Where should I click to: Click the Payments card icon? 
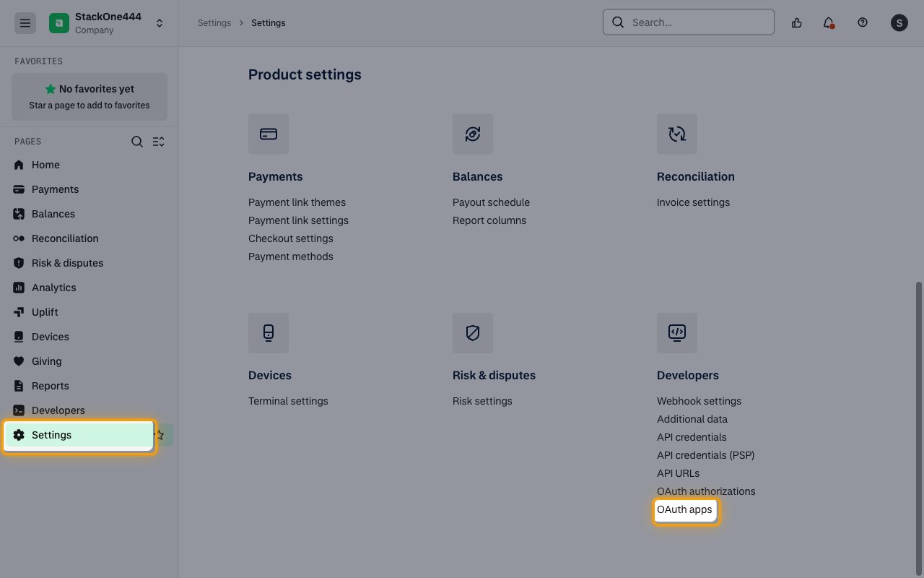click(x=269, y=134)
